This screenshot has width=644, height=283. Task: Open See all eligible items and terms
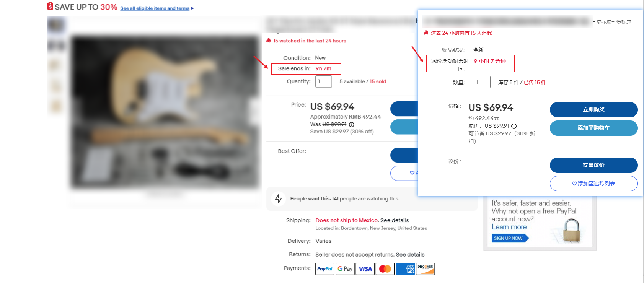point(155,8)
